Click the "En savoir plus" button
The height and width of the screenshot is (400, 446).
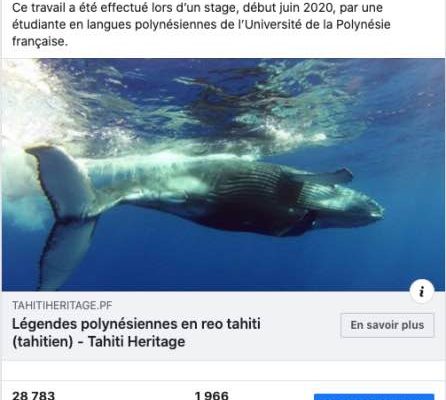[387, 325]
